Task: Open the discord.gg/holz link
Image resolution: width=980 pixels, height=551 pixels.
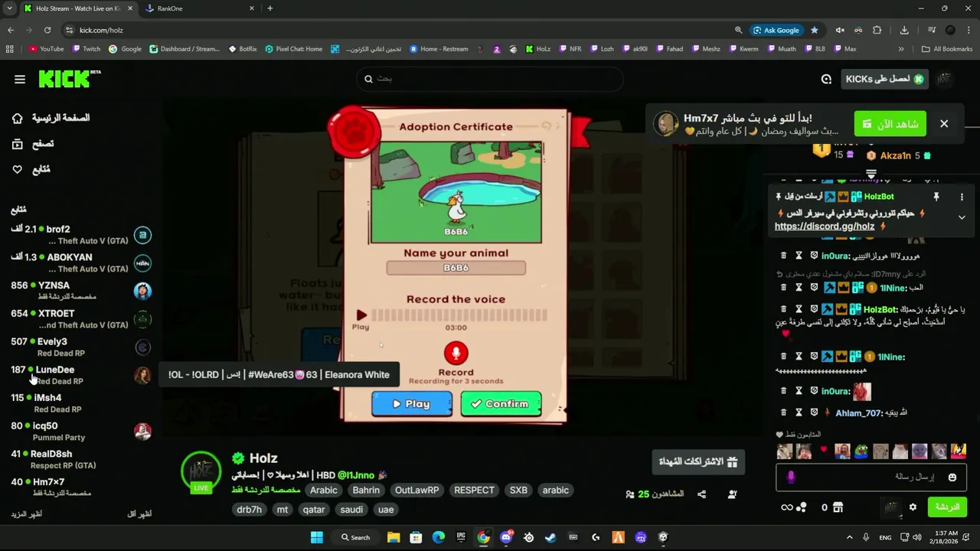Action: [x=824, y=227]
